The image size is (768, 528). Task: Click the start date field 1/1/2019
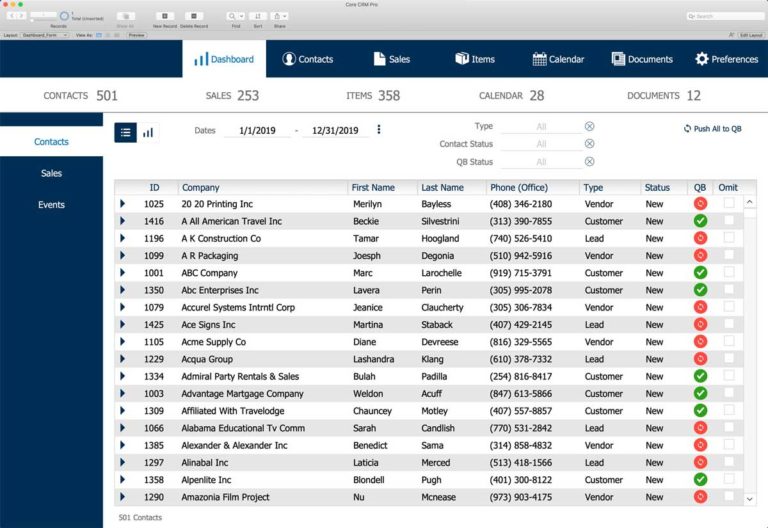tap(257, 130)
